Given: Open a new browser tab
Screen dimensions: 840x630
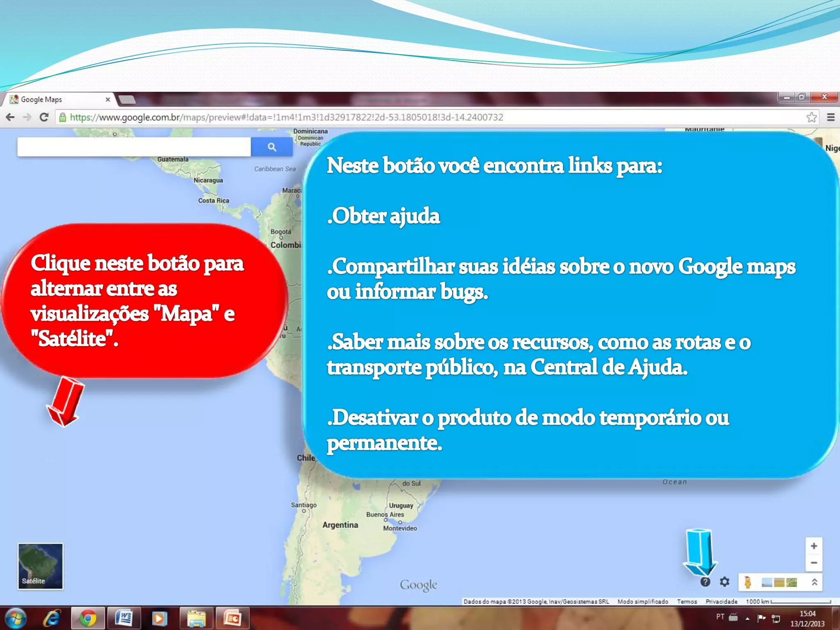Looking at the screenshot, I should pos(126,99).
